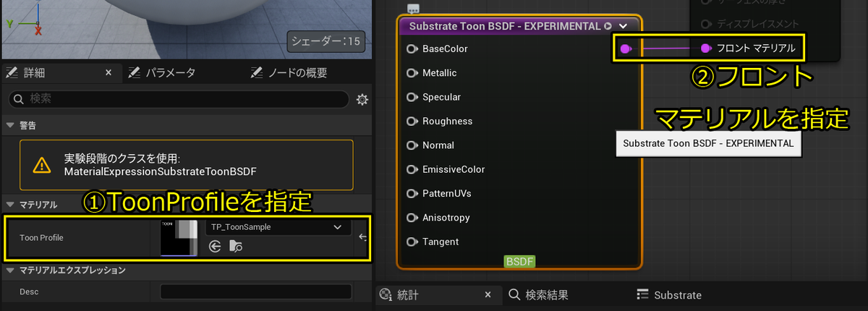Collapse the Substrate Toon BSDF node chevron
Image resolution: width=868 pixels, height=311 pixels.
point(623,26)
